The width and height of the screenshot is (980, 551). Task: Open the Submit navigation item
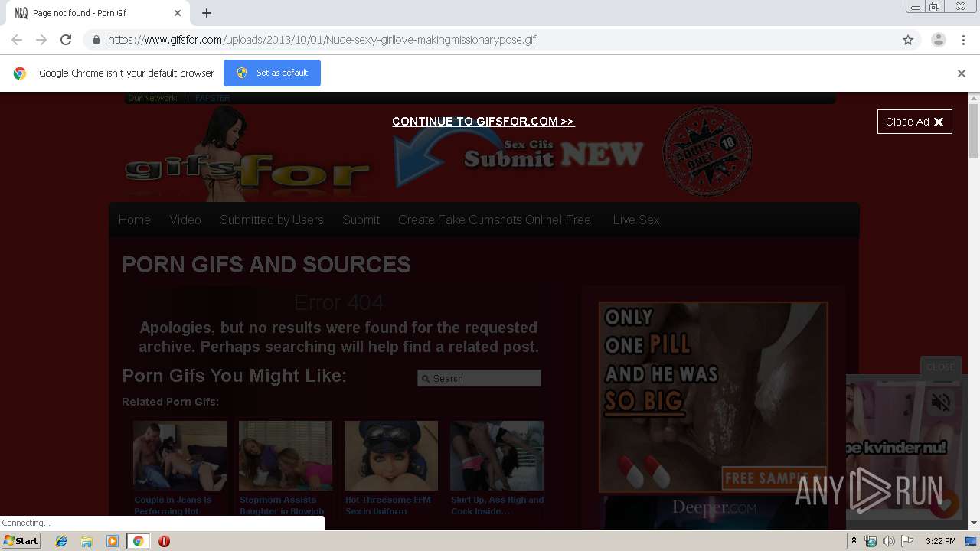click(361, 220)
